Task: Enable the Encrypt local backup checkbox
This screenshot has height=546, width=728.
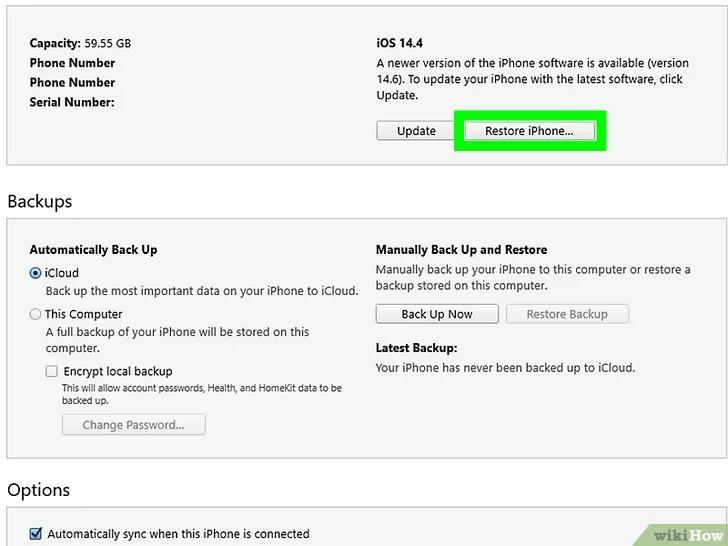Action: [x=52, y=371]
